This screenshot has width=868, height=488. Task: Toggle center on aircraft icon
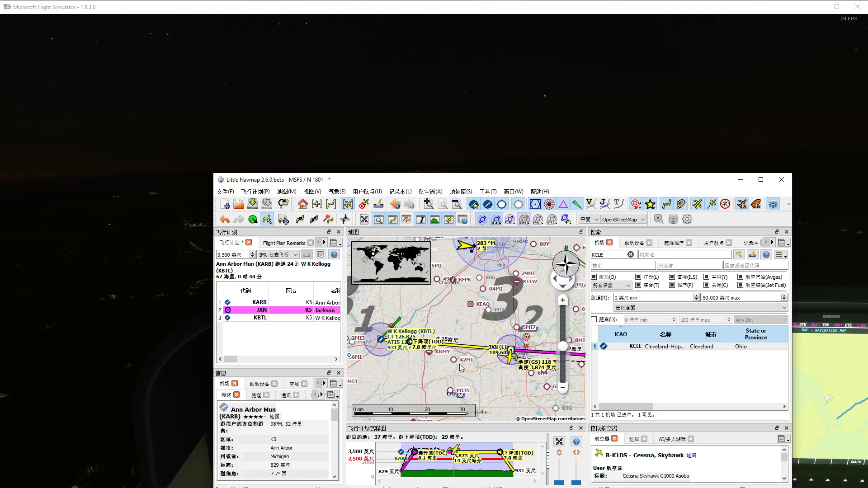pos(348,204)
